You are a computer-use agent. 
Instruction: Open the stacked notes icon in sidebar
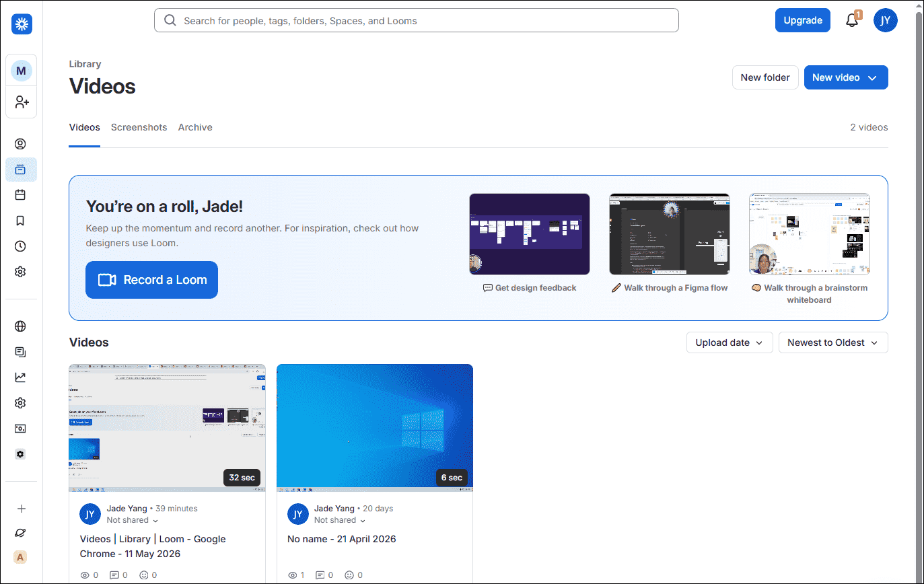pyautogui.click(x=20, y=352)
